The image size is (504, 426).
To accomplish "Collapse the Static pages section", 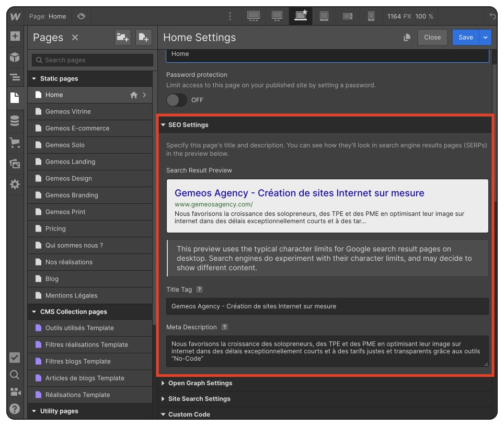I will click(x=34, y=78).
